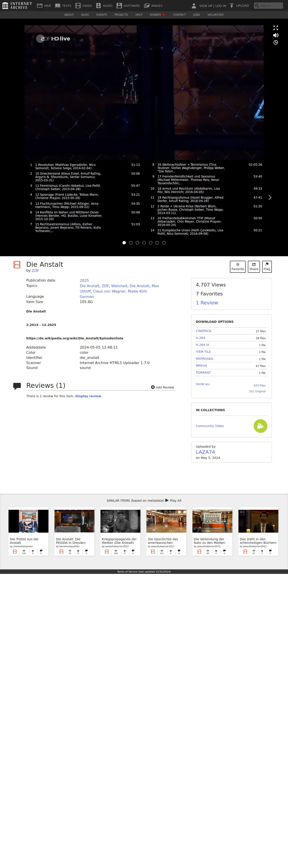Open uploader LAZA74 profile

tap(205, 452)
